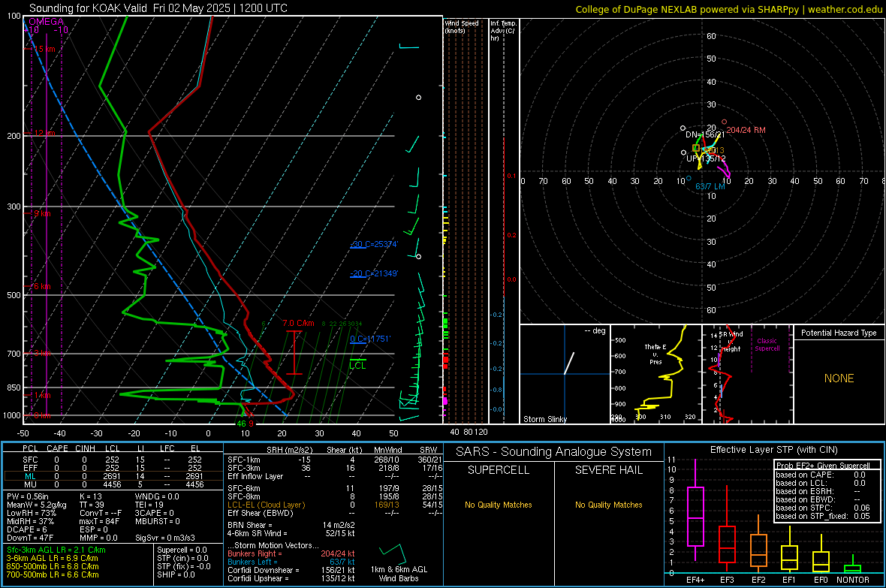
Task: Click the NONE hazard type text
Action: (839, 378)
